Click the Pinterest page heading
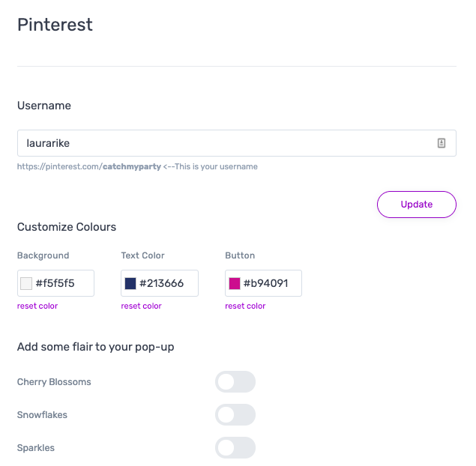This screenshot has height=466, width=476. pyautogui.click(x=55, y=25)
